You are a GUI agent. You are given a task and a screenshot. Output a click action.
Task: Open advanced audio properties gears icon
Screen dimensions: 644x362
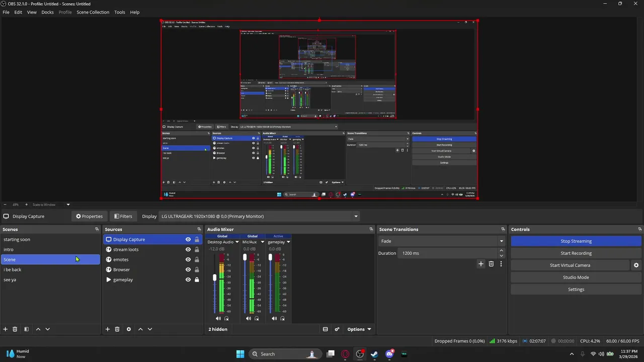[337, 329]
